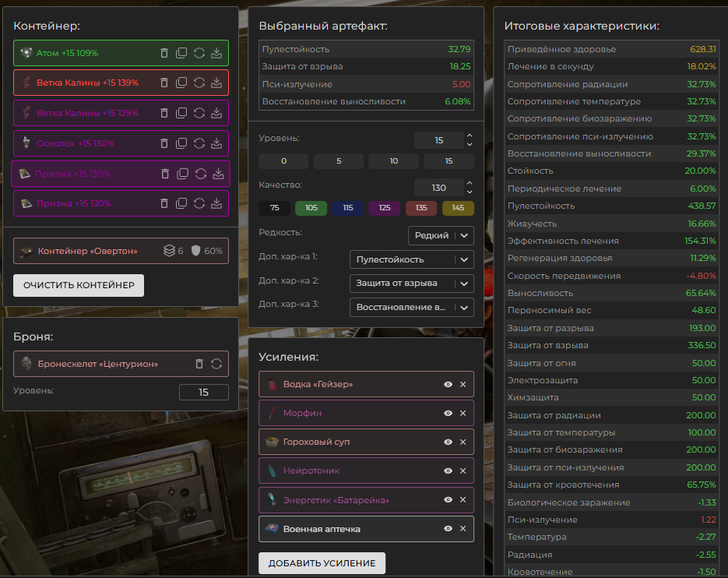Screen dimensions: 728x578
Task: Toggle visibility of Энергетик «Батарейка» boost
Action: point(448,500)
